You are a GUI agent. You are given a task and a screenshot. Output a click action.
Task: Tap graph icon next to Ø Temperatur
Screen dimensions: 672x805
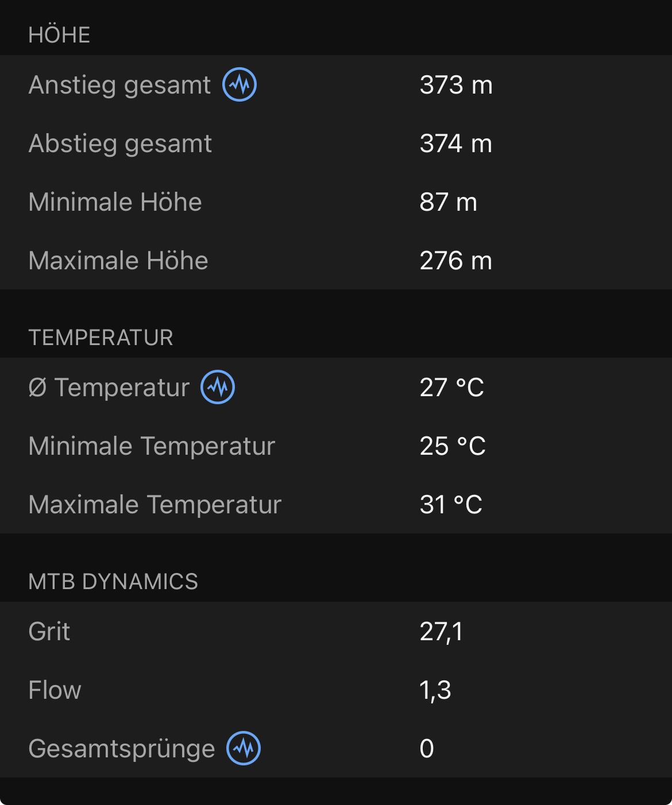click(x=218, y=387)
